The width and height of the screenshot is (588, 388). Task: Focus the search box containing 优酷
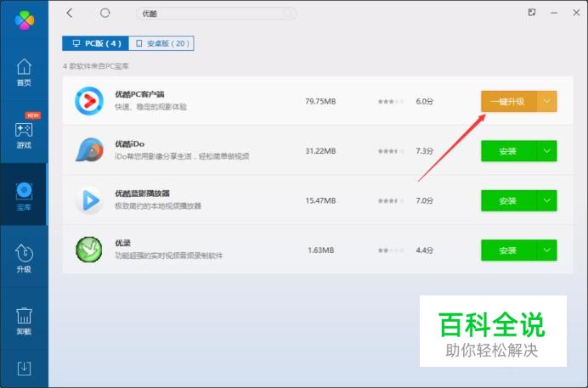click(216, 14)
